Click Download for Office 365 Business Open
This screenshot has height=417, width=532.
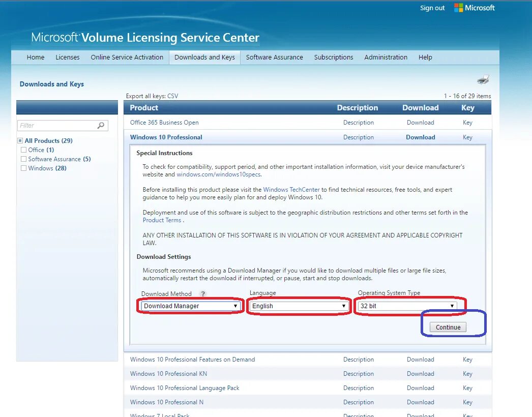pos(421,123)
